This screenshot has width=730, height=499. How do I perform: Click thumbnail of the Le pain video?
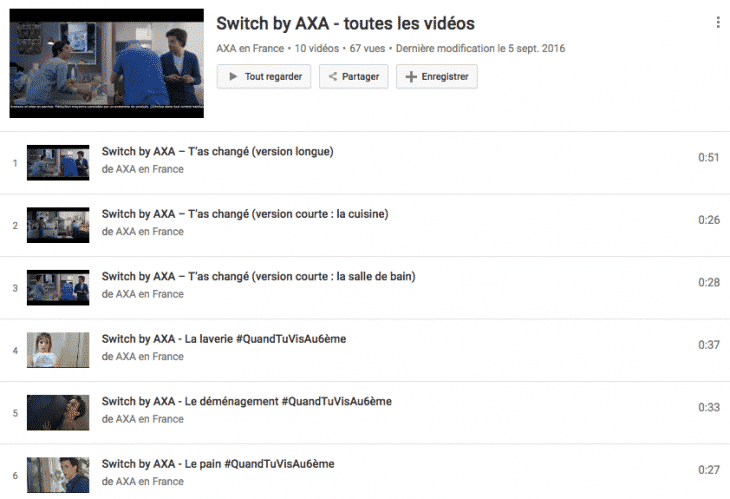58,475
